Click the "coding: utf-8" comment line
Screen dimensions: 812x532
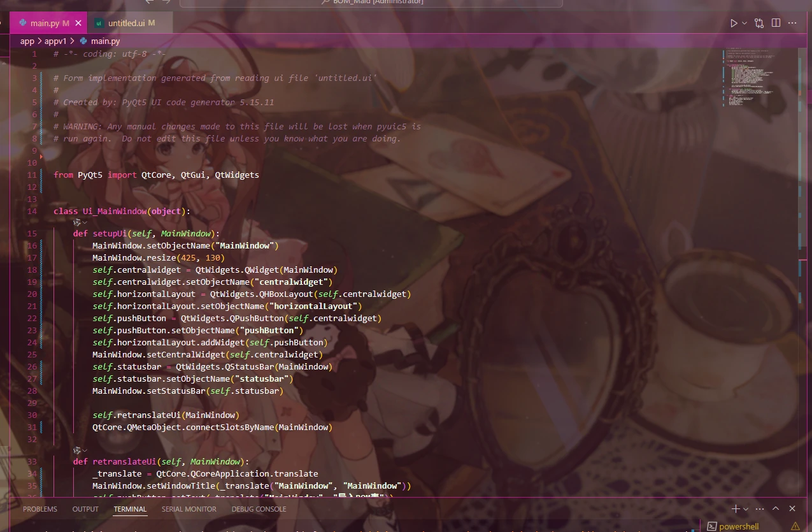coord(110,54)
